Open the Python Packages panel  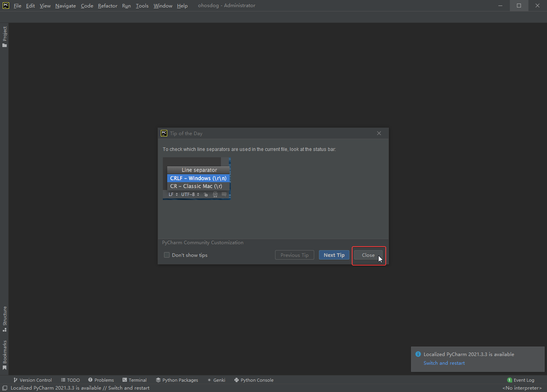(177, 380)
